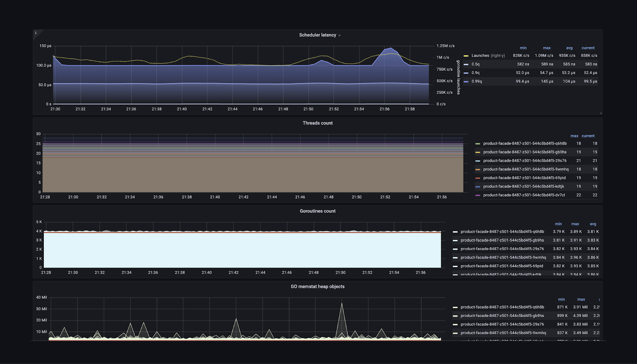Click 9wmhq orange swatch in Threads count legend
Viewport: 637px width, 364px height.
tap(478, 169)
